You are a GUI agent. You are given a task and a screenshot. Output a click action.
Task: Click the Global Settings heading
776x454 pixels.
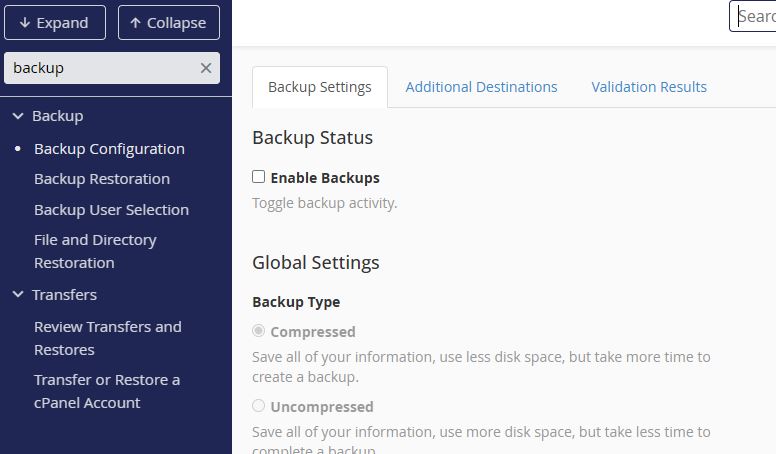pos(316,262)
